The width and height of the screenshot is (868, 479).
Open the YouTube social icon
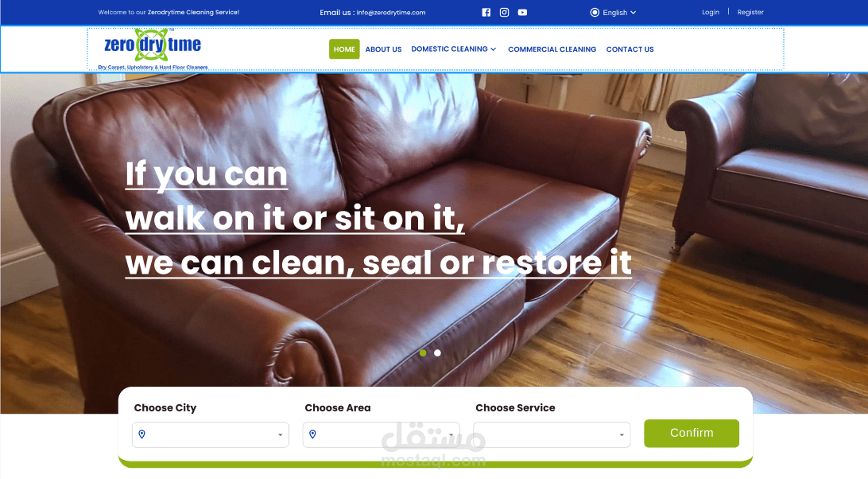coord(522,12)
